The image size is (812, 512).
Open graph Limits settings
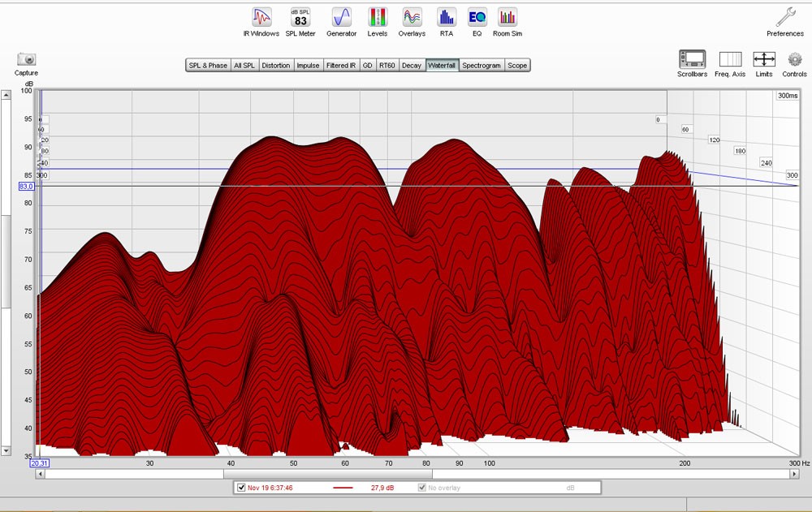pos(764,63)
